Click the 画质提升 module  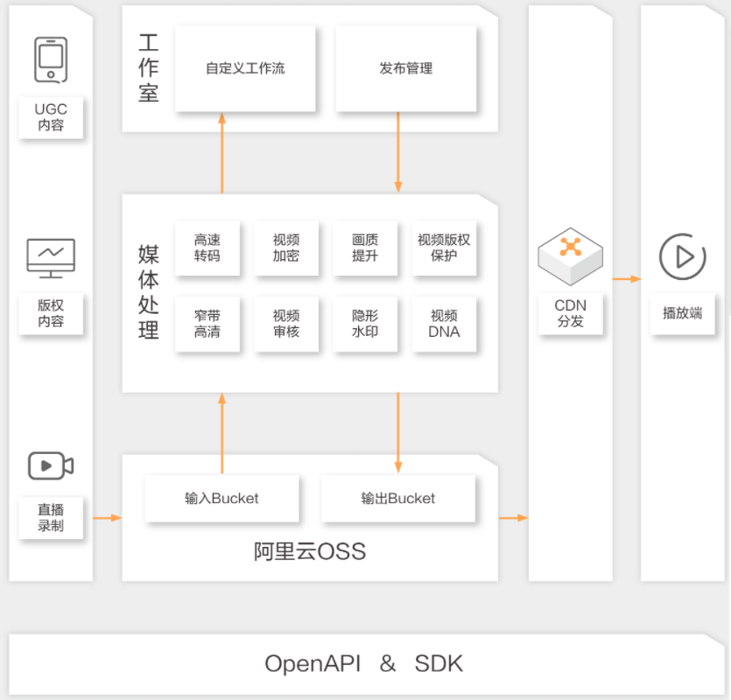coord(365,248)
